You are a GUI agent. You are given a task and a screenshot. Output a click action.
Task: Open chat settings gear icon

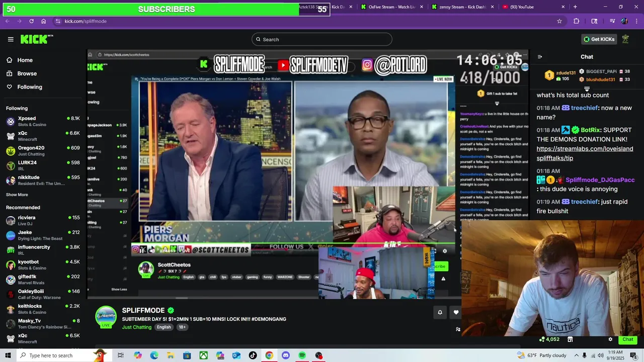(x=610, y=339)
